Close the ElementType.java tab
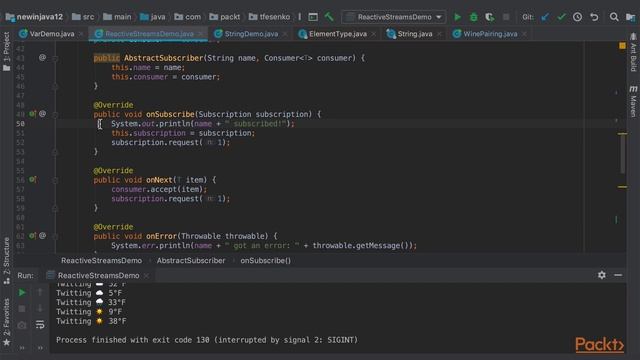Viewport: 640px width, 360px height. point(373,34)
